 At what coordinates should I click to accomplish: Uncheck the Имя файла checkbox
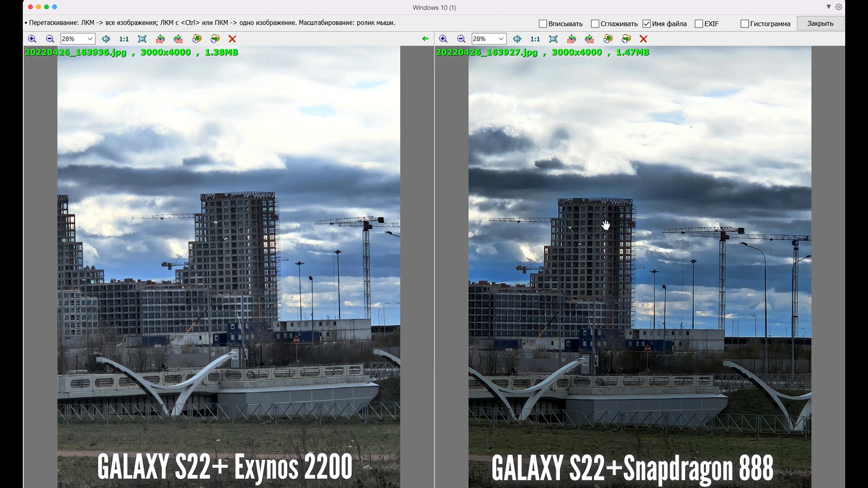pyautogui.click(x=646, y=24)
